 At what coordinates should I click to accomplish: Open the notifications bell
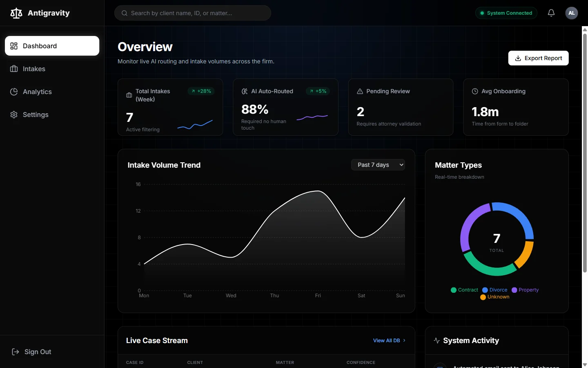[551, 13]
